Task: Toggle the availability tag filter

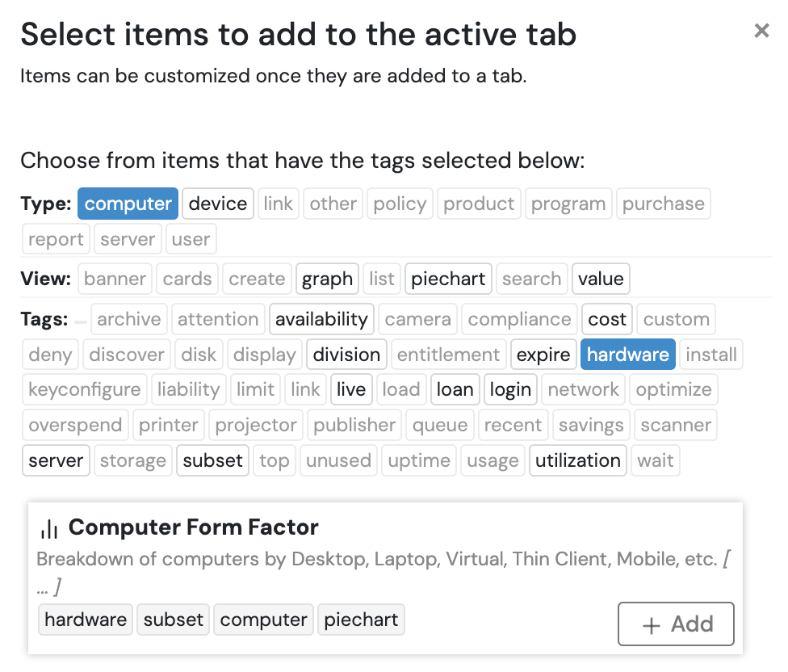Action: click(321, 319)
